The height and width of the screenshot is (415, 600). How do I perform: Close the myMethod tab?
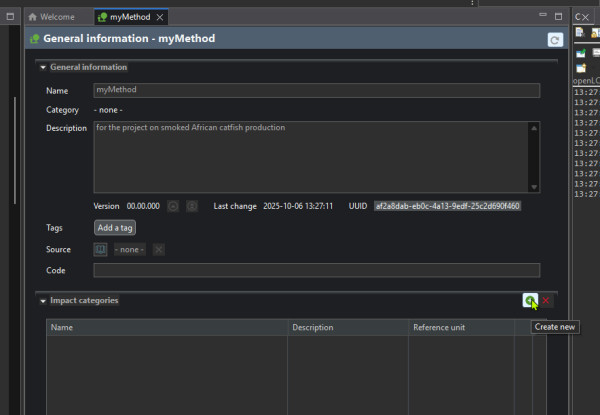(162, 17)
